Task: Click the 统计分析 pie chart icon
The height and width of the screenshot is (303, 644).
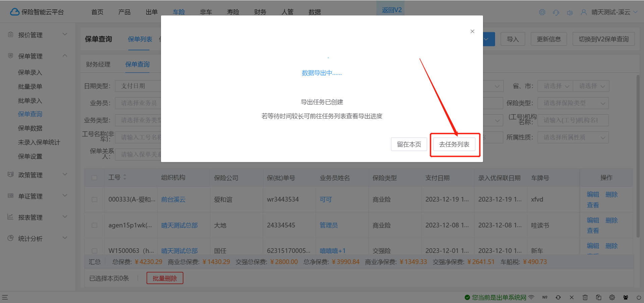Action: click(x=10, y=238)
